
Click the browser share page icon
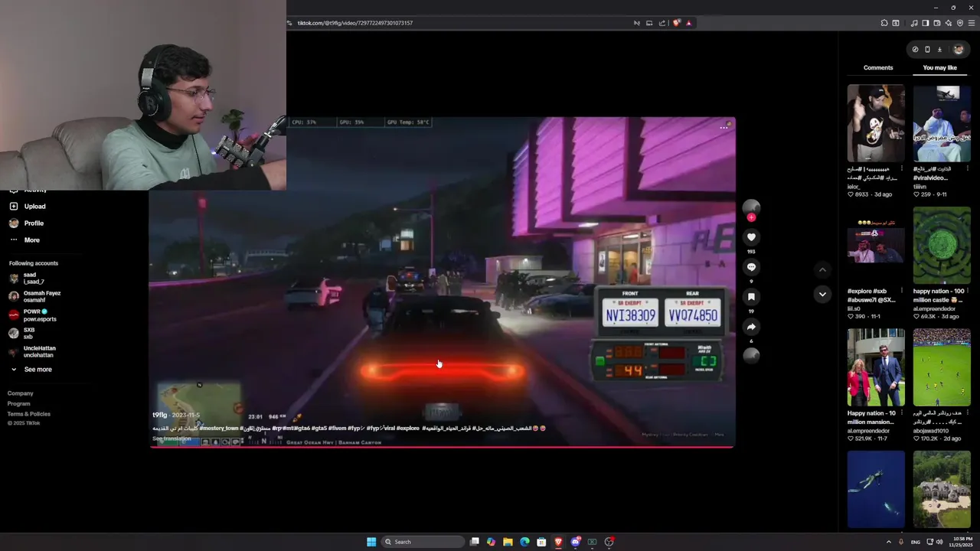(x=662, y=23)
